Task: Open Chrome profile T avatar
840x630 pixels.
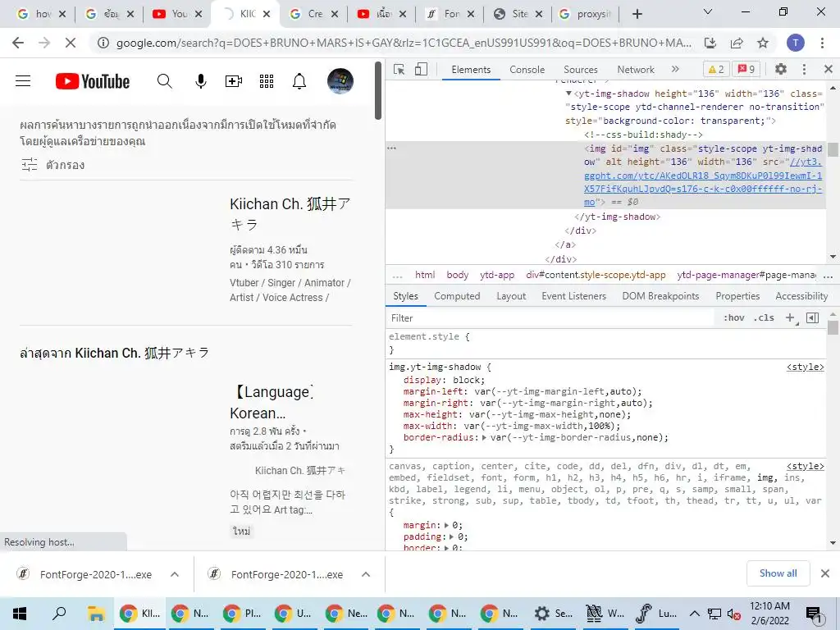Action: tap(796, 43)
